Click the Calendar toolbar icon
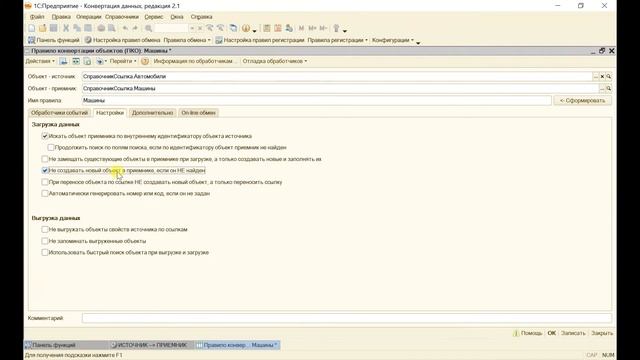 click(x=278, y=28)
